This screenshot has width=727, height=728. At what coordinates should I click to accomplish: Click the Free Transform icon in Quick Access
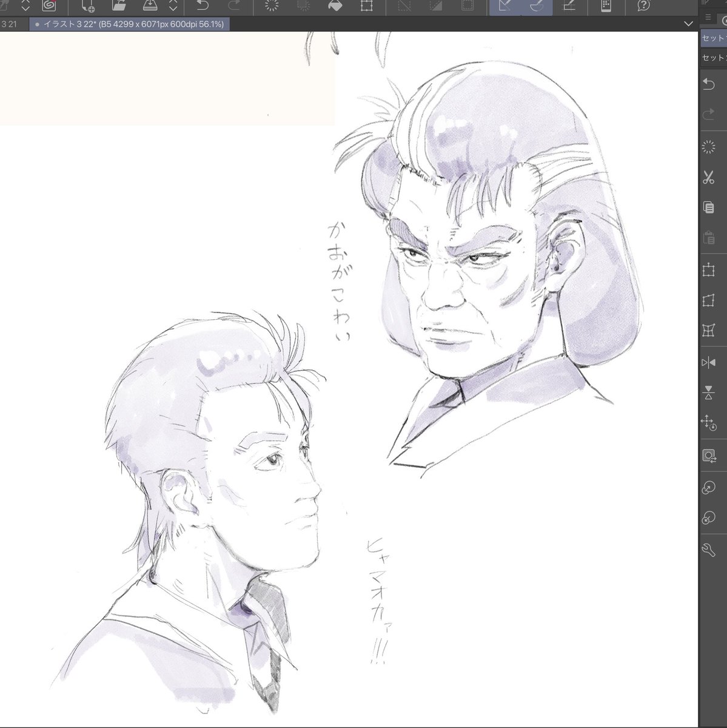tap(708, 300)
